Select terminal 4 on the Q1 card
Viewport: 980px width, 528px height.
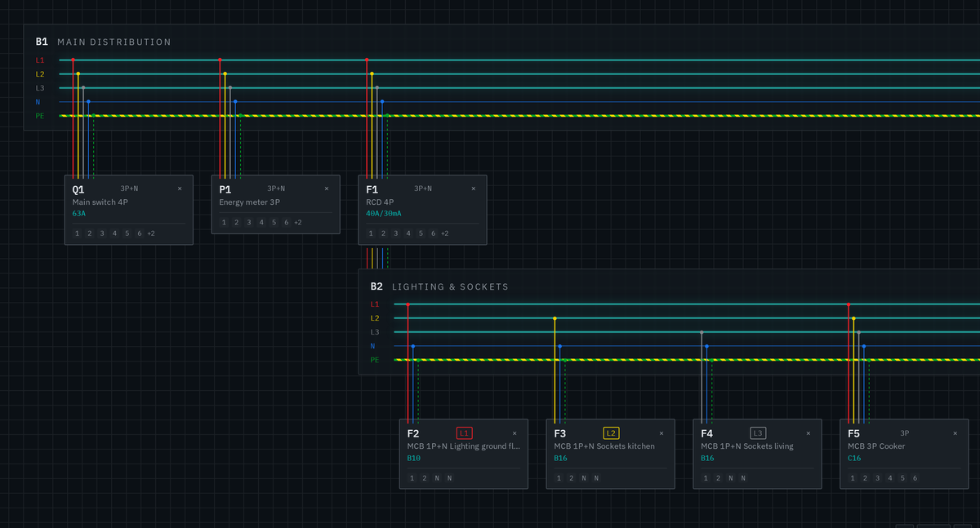click(115, 233)
